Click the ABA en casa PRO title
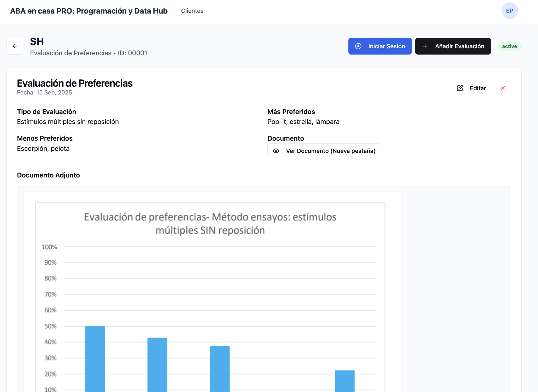Screen dimensions: 538x392 [89, 11]
